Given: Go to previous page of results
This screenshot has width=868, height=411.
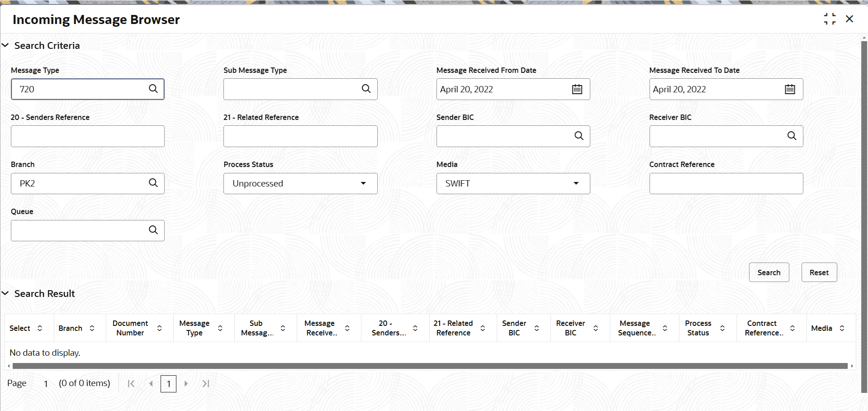Looking at the screenshot, I should pos(151,384).
